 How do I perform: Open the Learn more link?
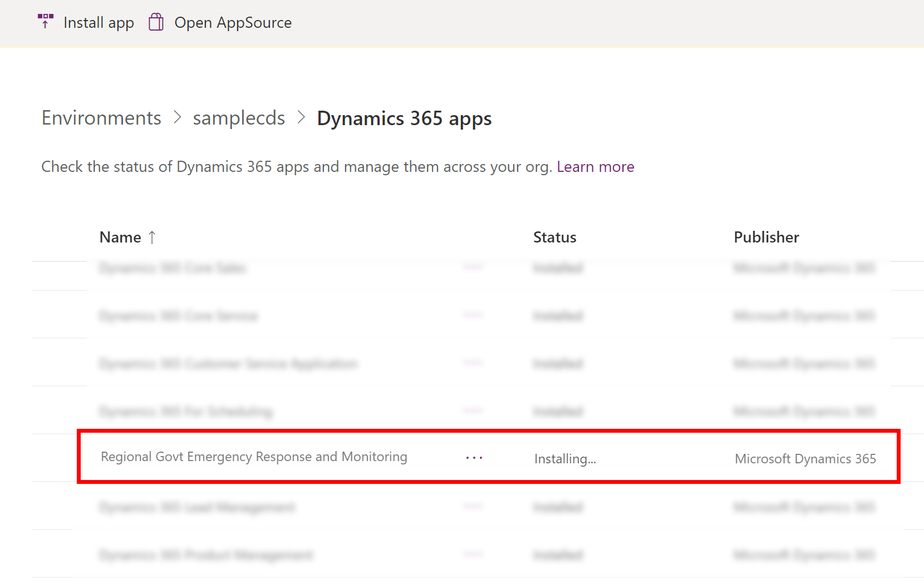[596, 167]
